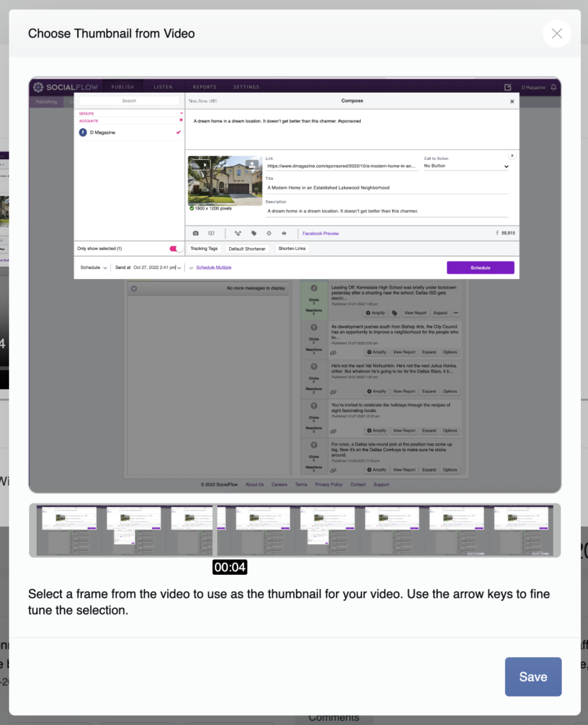Collapse the GROUPS section arrow in preview
This screenshot has height=725, width=588.
181,113
